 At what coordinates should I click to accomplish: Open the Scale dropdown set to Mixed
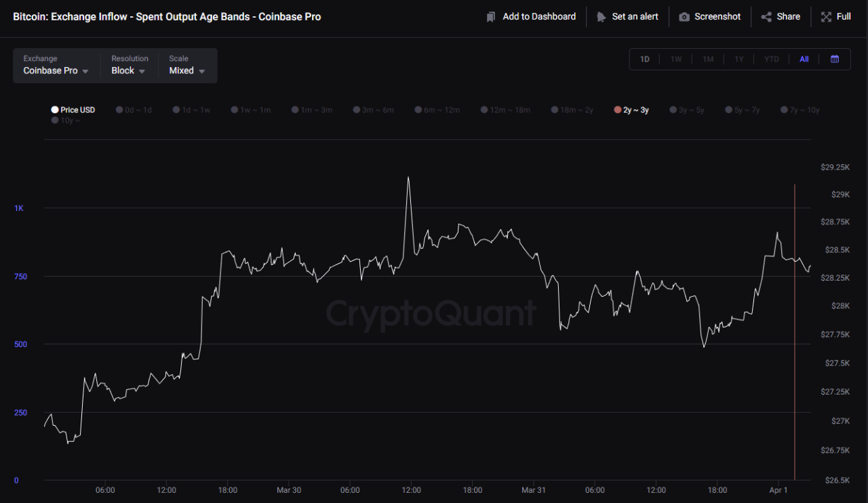tap(186, 71)
